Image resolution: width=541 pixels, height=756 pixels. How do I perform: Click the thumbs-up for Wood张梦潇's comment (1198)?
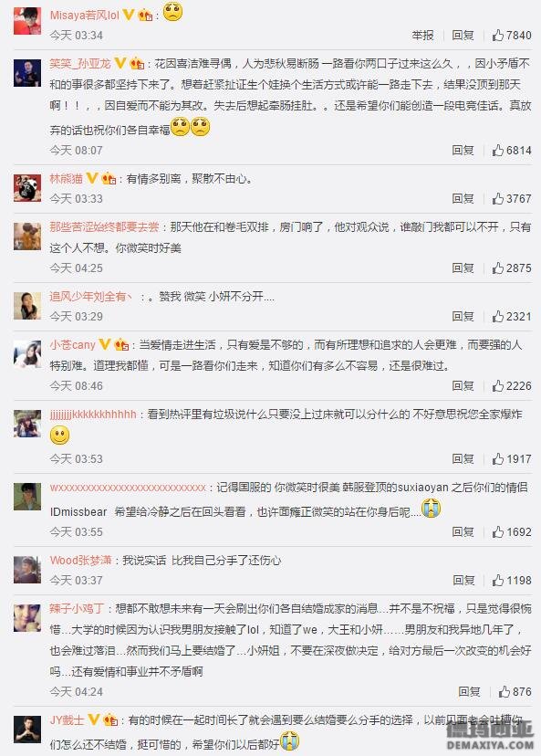tap(497, 581)
